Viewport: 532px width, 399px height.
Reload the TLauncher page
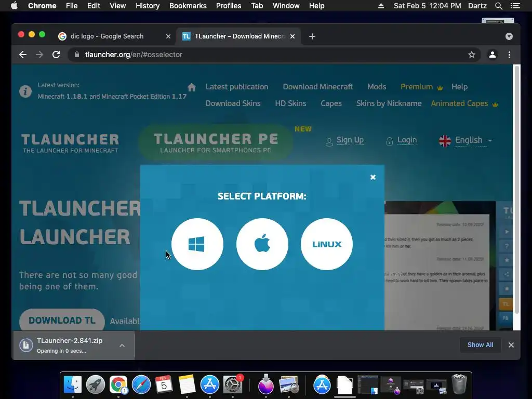coord(56,55)
